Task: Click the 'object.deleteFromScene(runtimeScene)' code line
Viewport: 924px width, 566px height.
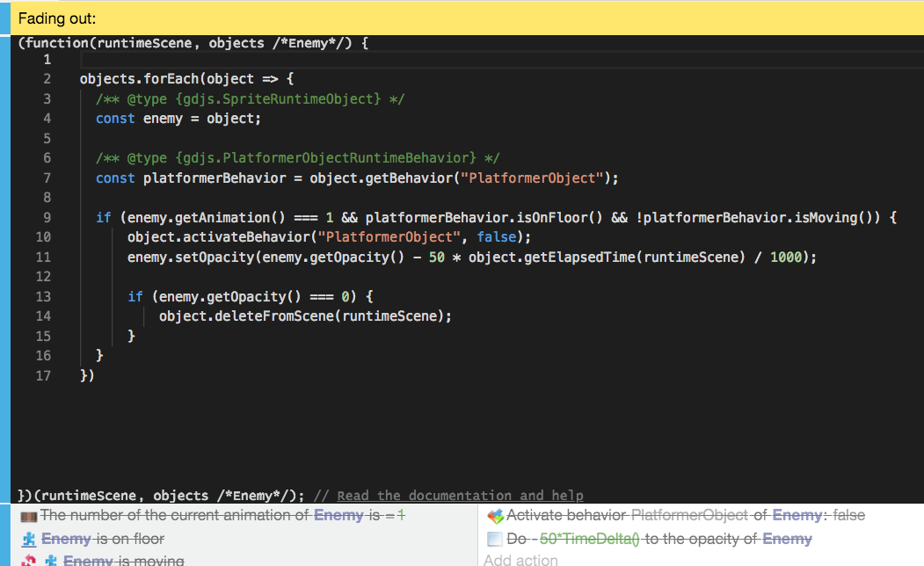Action: coord(305,316)
